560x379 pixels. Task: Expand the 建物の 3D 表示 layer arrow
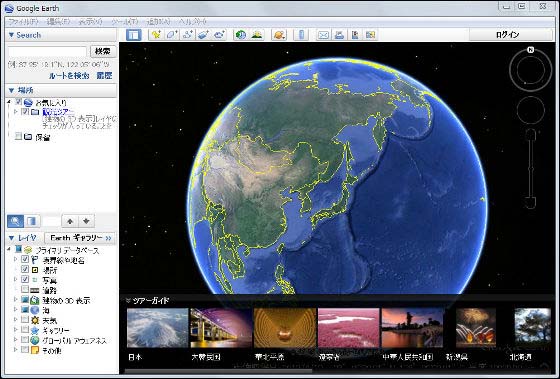[15, 299]
